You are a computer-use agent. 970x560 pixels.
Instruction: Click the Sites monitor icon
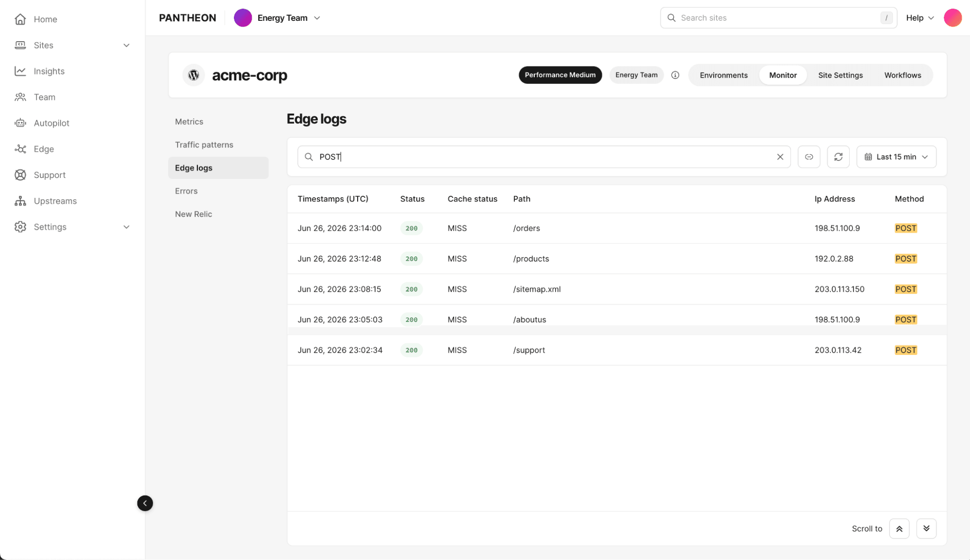[20, 45]
